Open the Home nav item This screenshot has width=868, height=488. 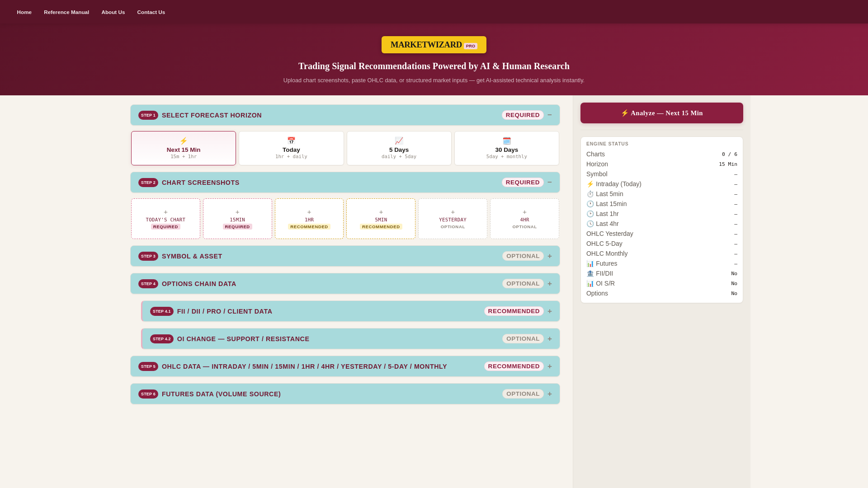pyautogui.click(x=24, y=12)
